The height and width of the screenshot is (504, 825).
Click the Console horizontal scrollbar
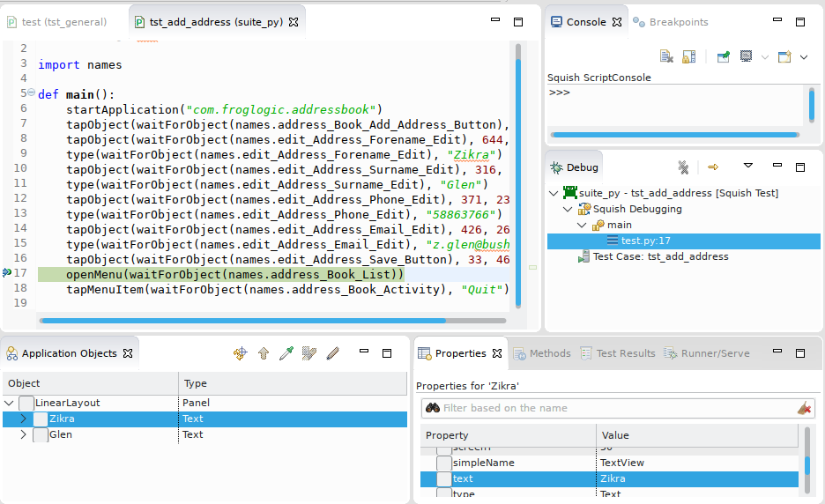pos(675,135)
